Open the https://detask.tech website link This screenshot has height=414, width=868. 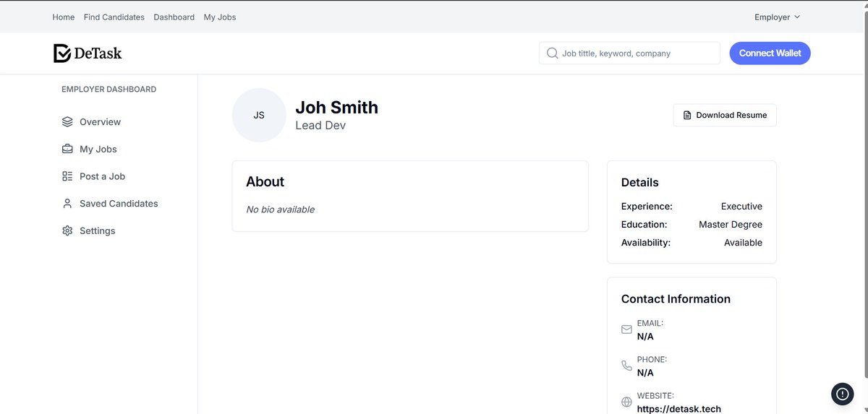tap(679, 408)
